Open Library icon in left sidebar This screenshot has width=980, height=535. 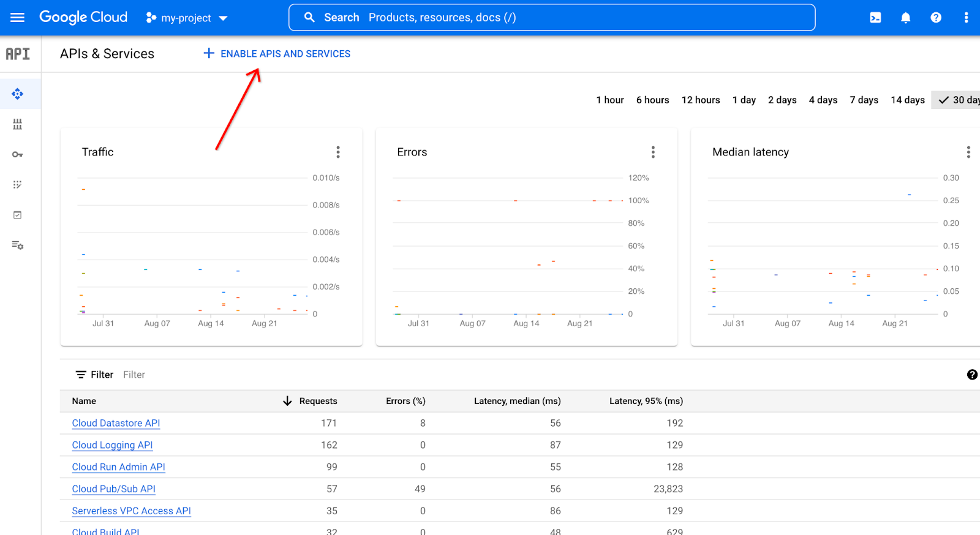(17, 124)
